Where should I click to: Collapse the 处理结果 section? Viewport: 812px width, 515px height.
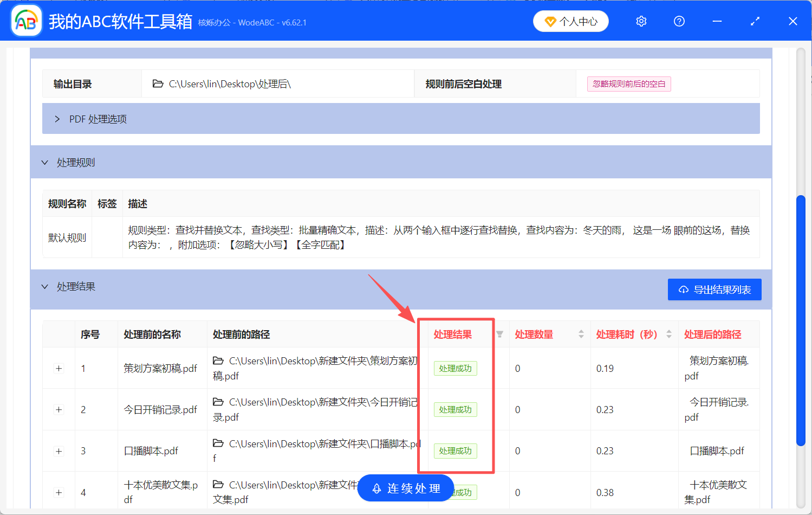pos(44,287)
